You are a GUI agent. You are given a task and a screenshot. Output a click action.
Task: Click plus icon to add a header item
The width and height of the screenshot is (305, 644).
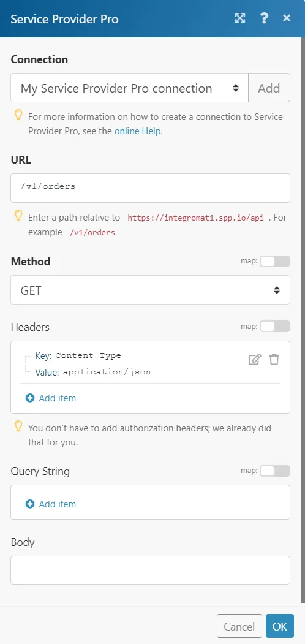[x=30, y=398]
